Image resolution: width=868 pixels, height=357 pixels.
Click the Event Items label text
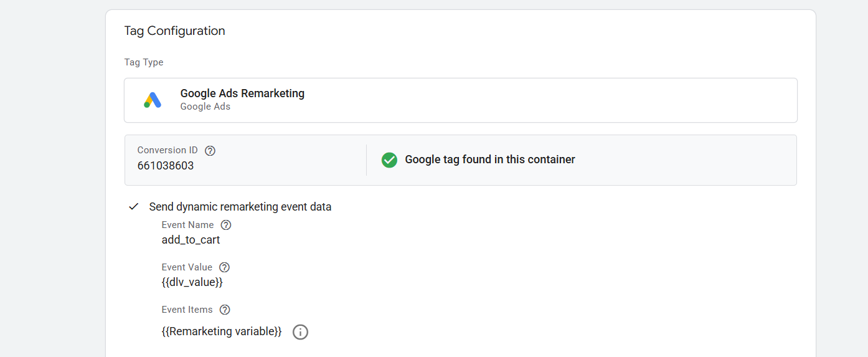187,310
